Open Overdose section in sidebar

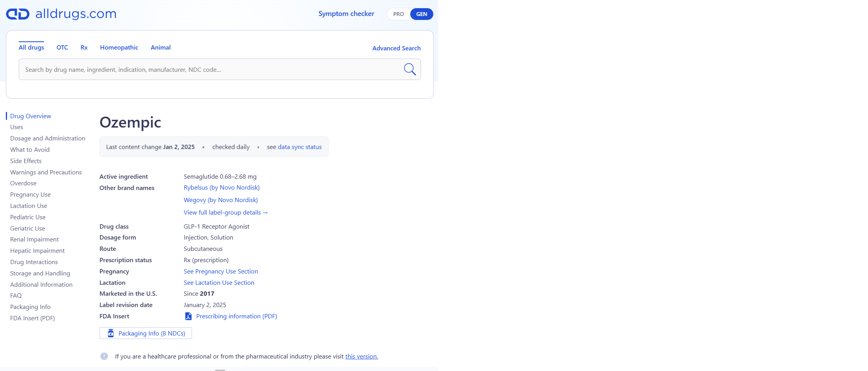(x=23, y=183)
